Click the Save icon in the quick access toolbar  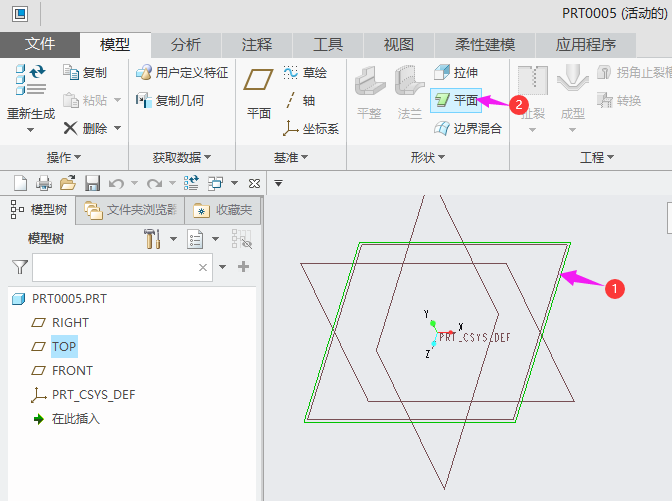tap(92, 183)
